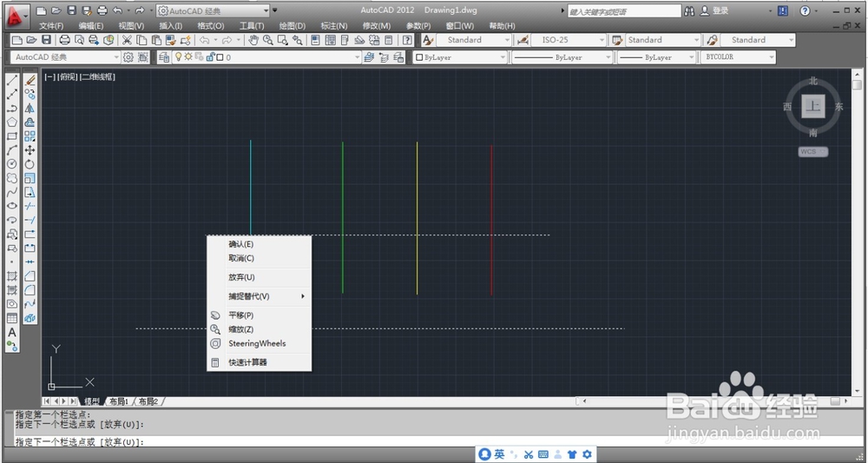Select the Ellipse drawing tool
868x463 pixels.
point(12,206)
